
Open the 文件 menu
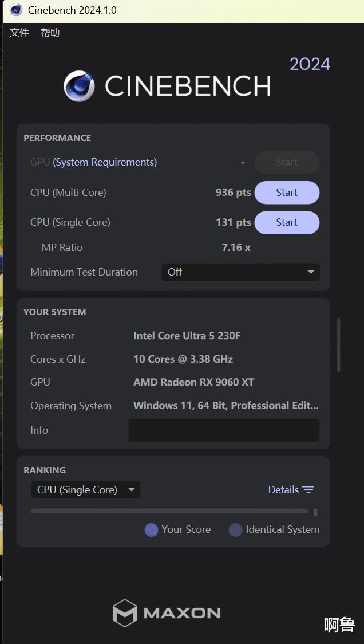tap(19, 33)
